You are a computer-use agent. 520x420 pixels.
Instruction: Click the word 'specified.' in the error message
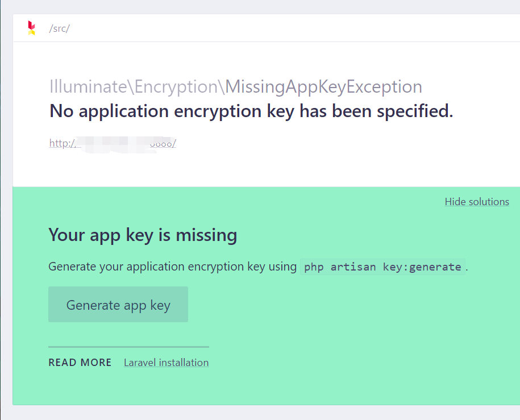click(x=415, y=111)
